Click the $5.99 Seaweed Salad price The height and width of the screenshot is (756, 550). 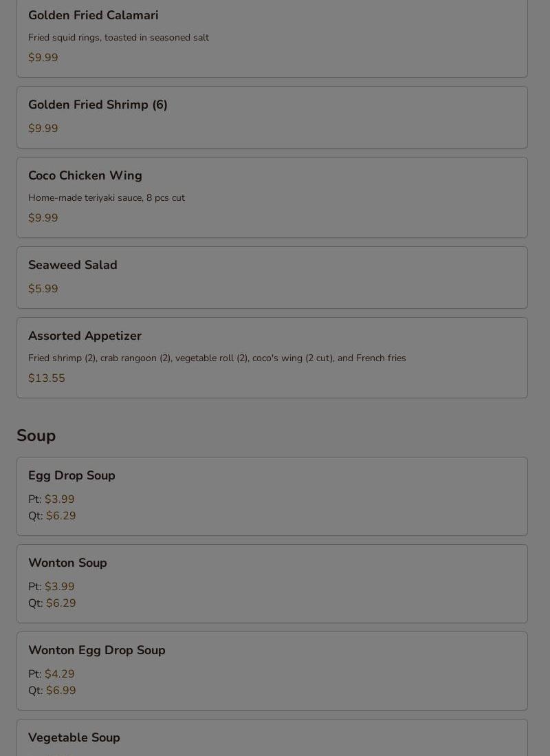pos(43,289)
